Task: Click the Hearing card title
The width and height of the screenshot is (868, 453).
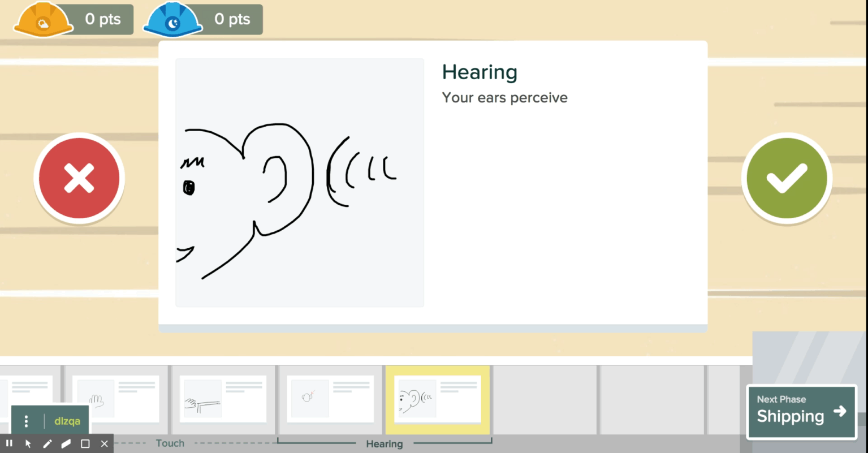Action: 480,72
